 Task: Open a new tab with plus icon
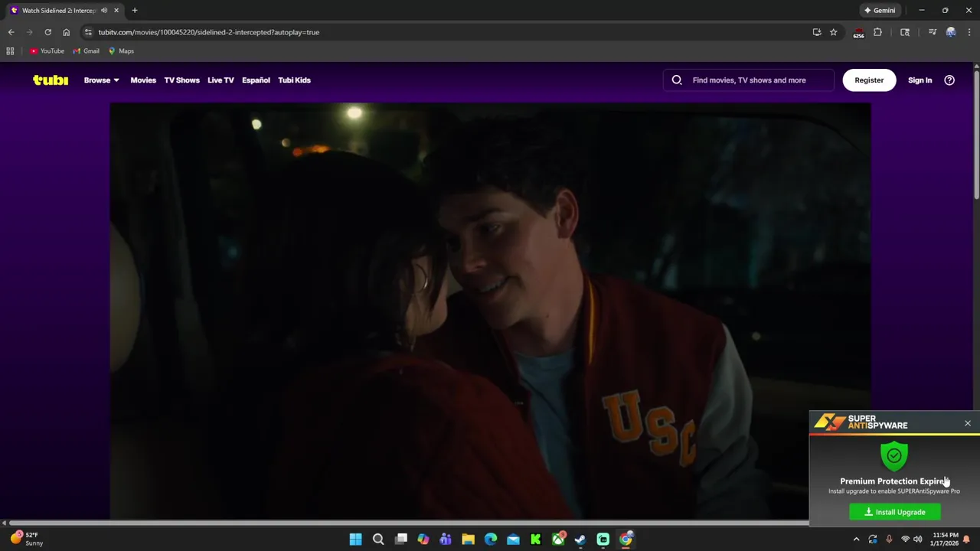(x=135, y=11)
